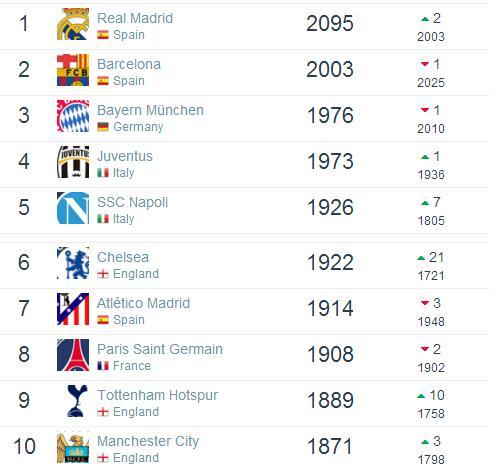Open the Tottenham Hotspur team link
504x472 pixels.
click(158, 395)
